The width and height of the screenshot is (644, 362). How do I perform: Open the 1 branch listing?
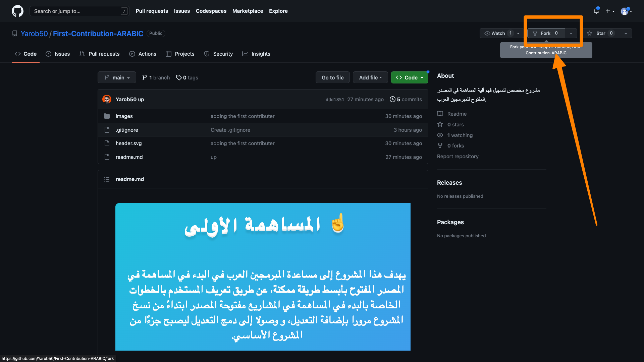tap(156, 78)
